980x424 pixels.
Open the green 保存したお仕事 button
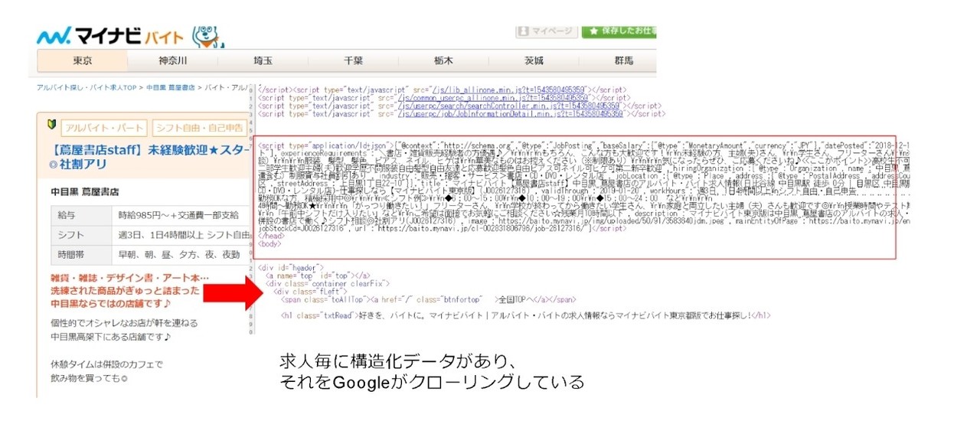click(619, 31)
